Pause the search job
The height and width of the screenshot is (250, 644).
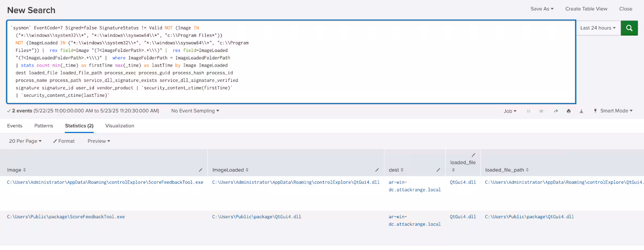coord(528,111)
